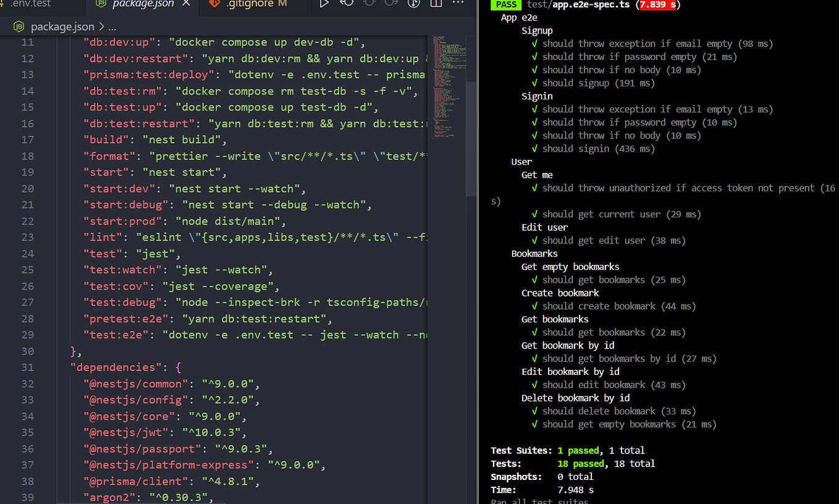
Task: Click the Run debug play icon
Action: (324, 5)
